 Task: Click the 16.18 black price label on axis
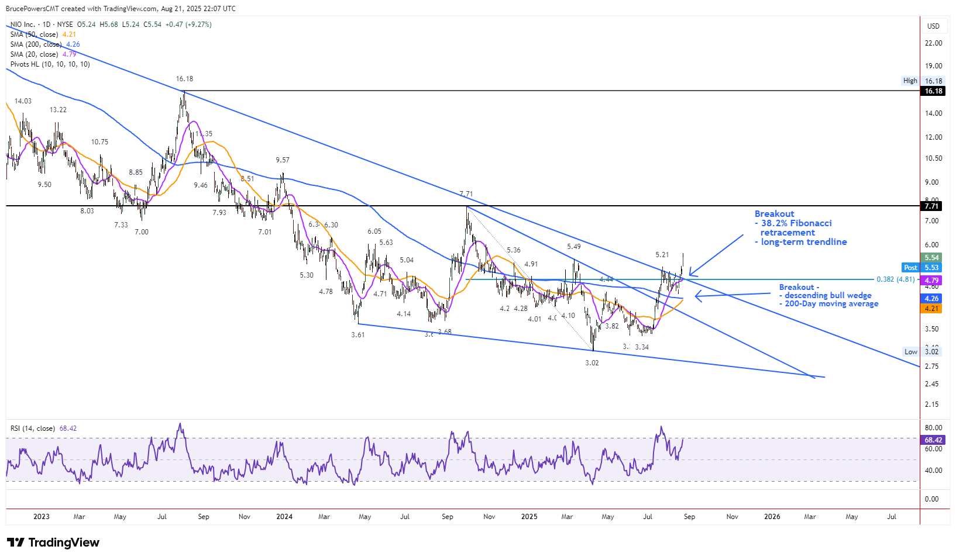click(x=933, y=91)
